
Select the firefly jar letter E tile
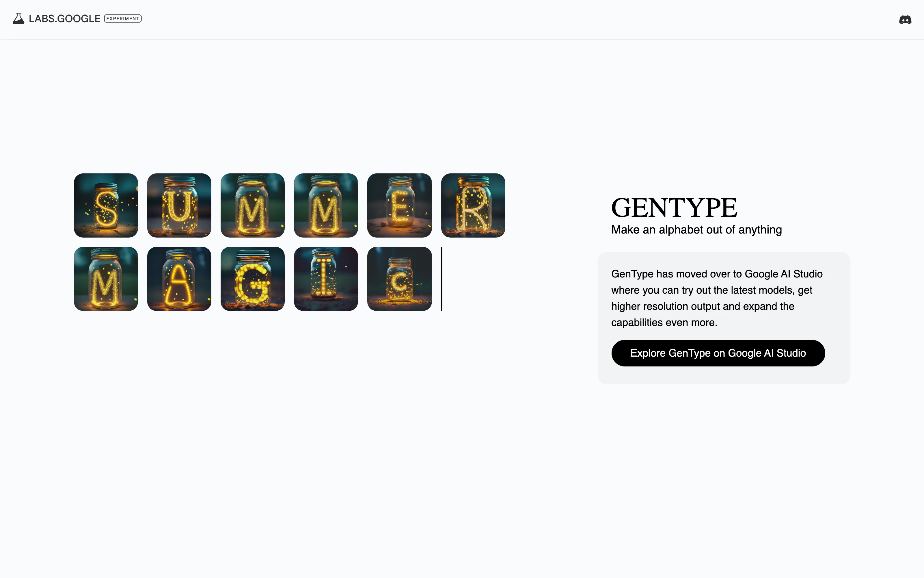click(x=399, y=205)
